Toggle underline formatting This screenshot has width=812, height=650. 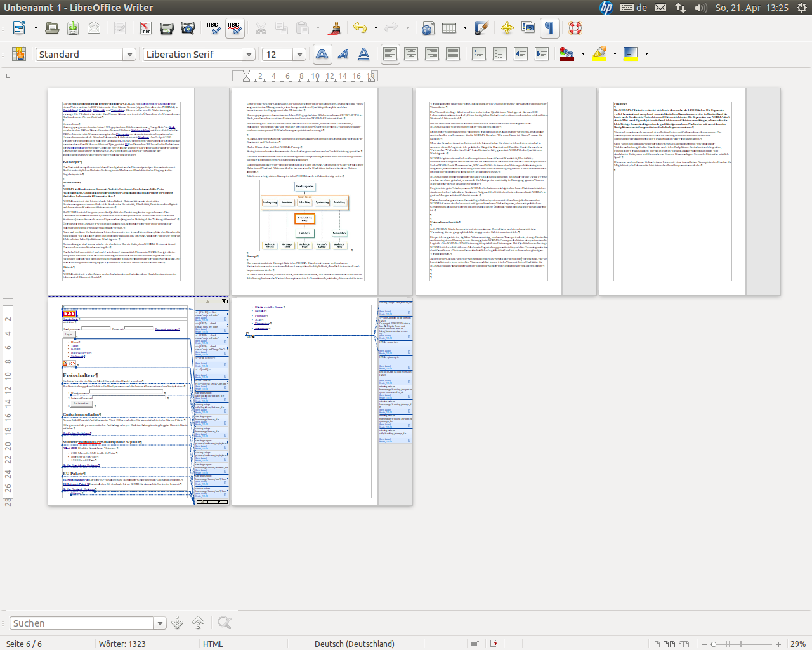364,55
